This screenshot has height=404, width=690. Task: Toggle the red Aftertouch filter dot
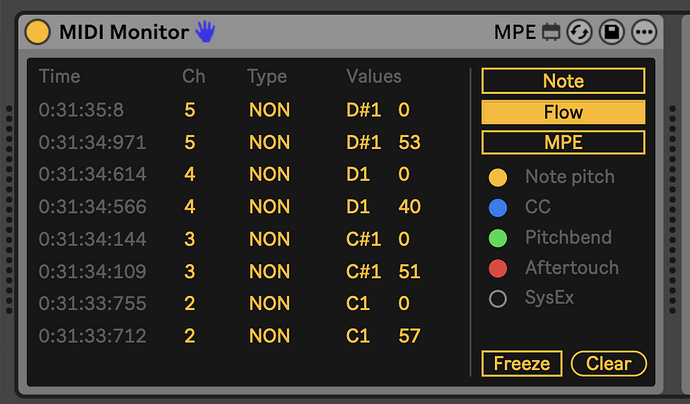pos(497,268)
